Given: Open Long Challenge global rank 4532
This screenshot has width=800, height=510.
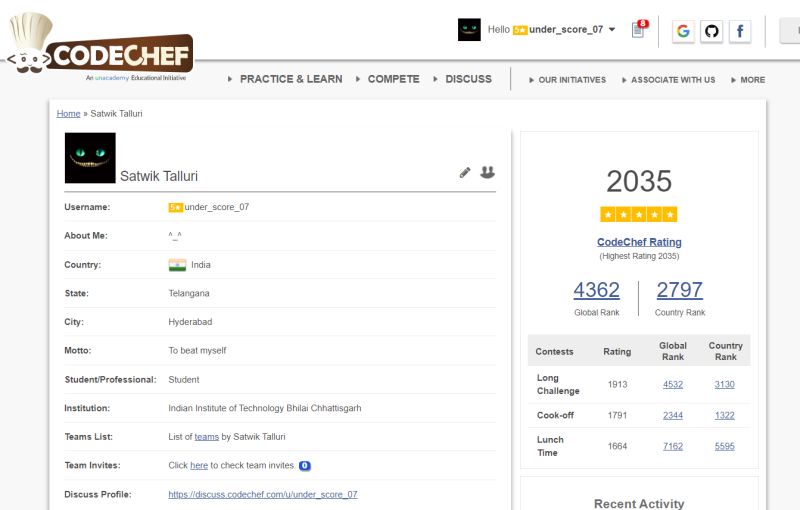Looking at the screenshot, I should pyautogui.click(x=673, y=385).
